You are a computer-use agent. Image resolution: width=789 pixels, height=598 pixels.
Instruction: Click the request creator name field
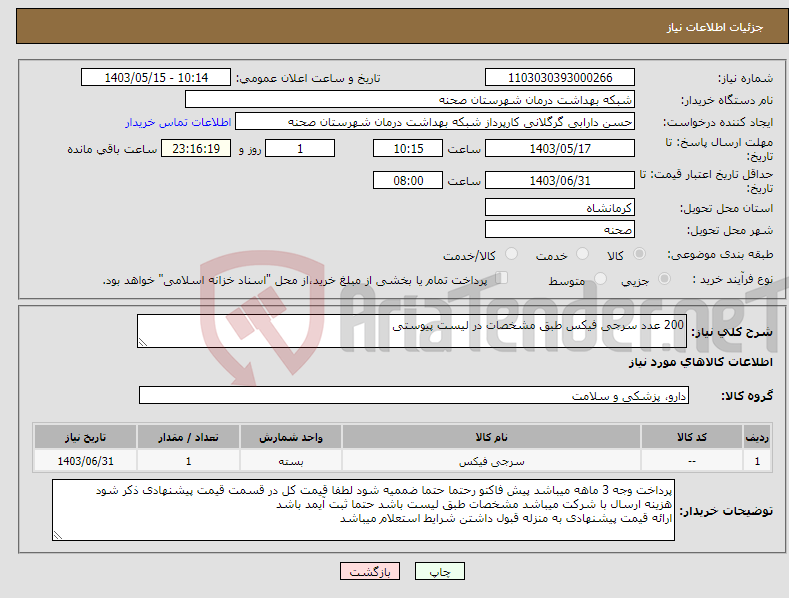point(435,122)
